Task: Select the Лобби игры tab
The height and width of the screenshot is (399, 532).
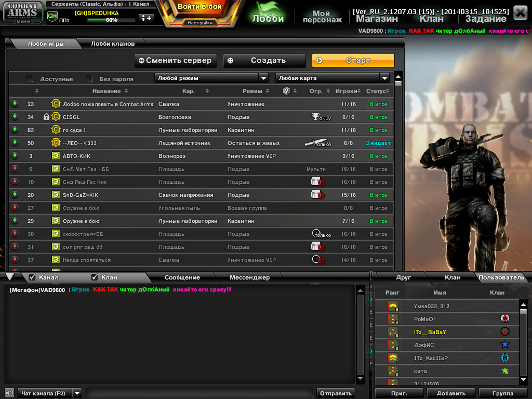Action: (46, 44)
